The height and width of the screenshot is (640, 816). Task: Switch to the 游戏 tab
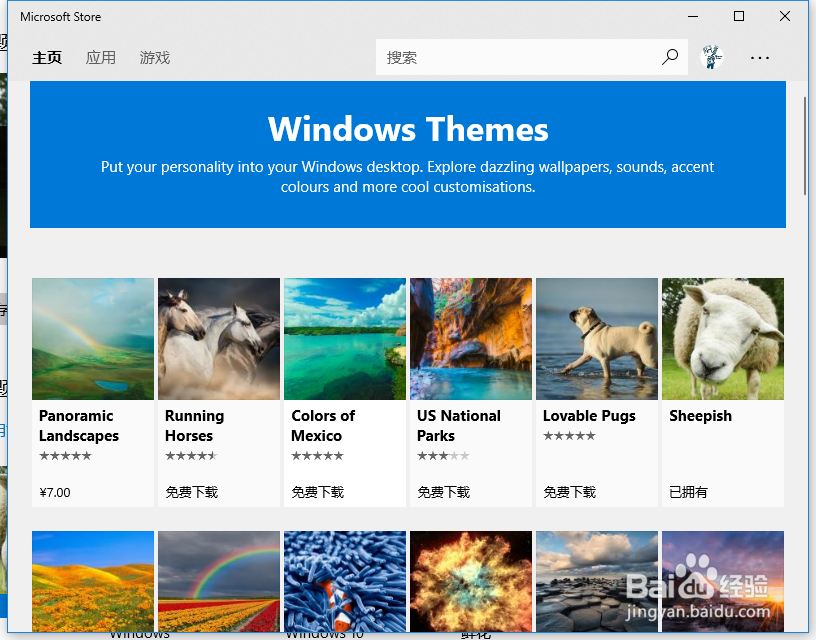tap(155, 57)
